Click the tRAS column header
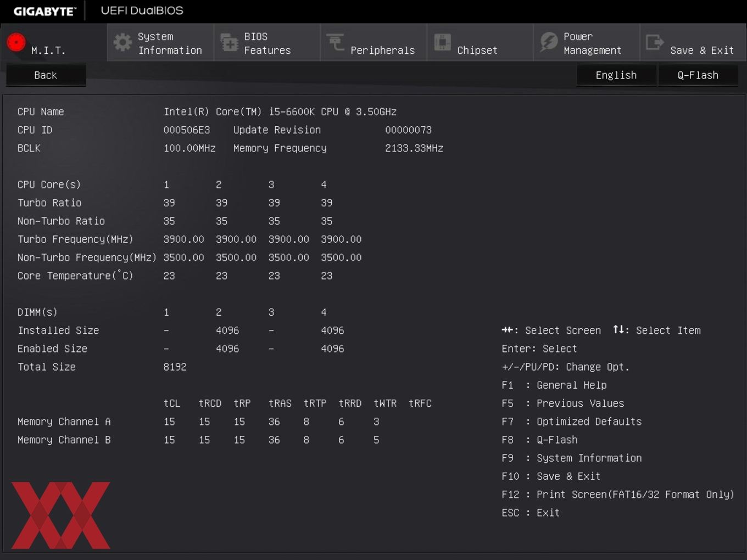747x560 pixels. pos(280,403)
